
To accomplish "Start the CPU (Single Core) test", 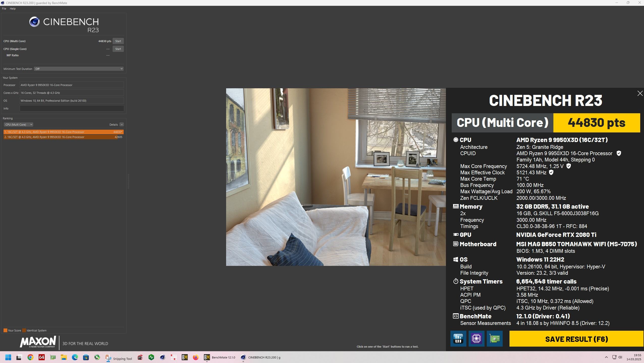I will 118,49.
